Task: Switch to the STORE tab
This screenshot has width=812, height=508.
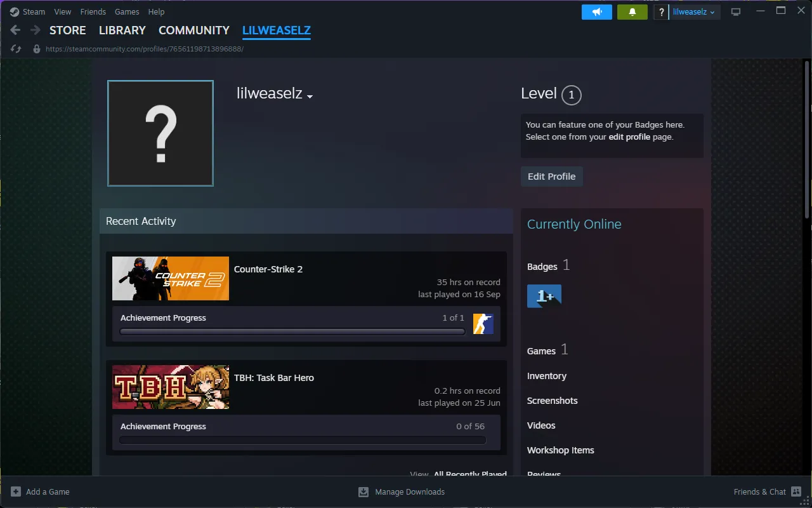Action: pos(68,30)
